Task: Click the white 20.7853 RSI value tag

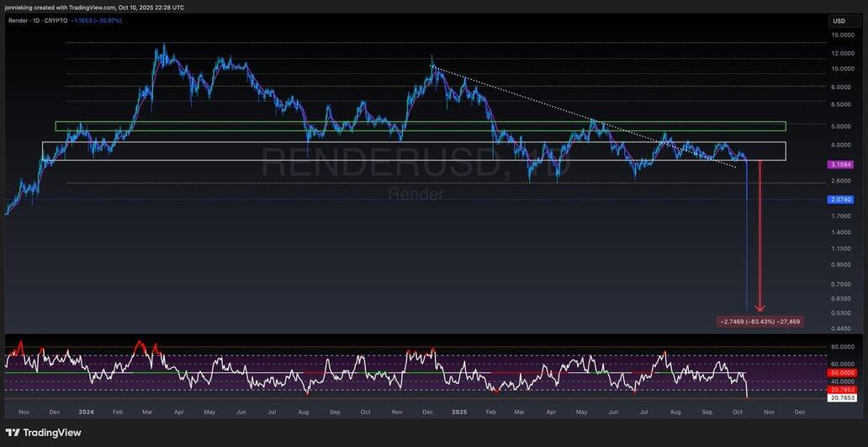Action: (x=840, y=397)
